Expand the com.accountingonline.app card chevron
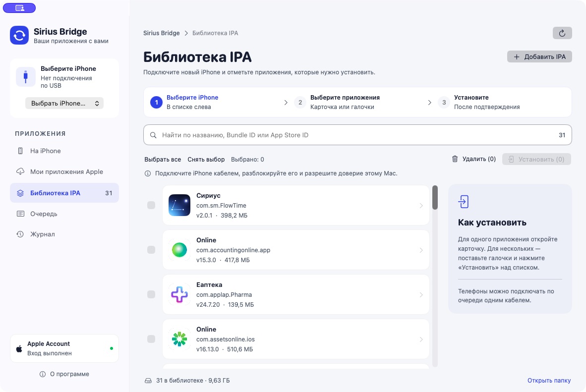This screenshot has width=586, height=392. coord(421,250)
